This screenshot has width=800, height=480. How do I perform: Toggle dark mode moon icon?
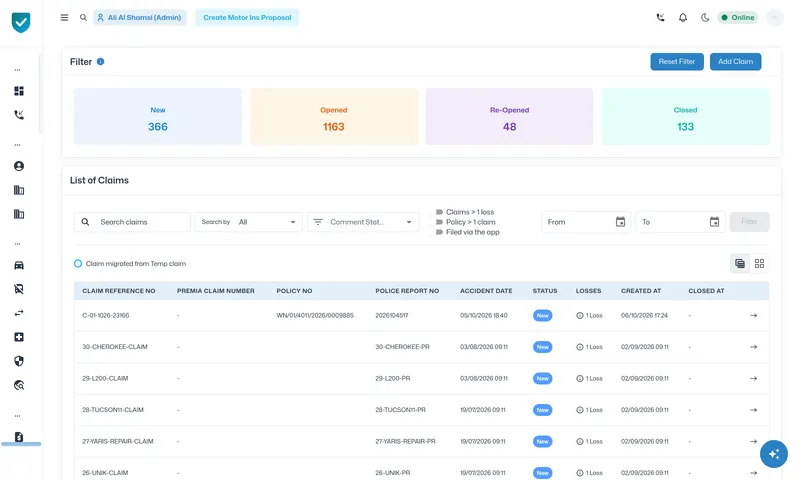[x=705, y=17]
